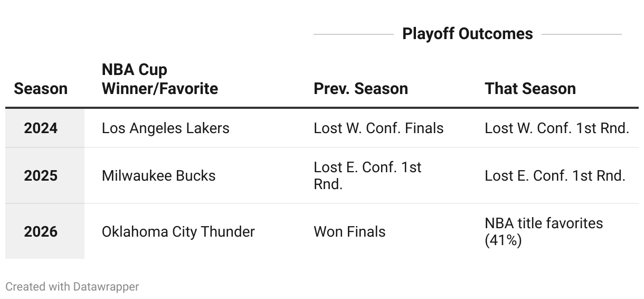Click the Won Finals cell
Image resolution: width=644 pixels, height=299 pixels.
pos(349,231)
